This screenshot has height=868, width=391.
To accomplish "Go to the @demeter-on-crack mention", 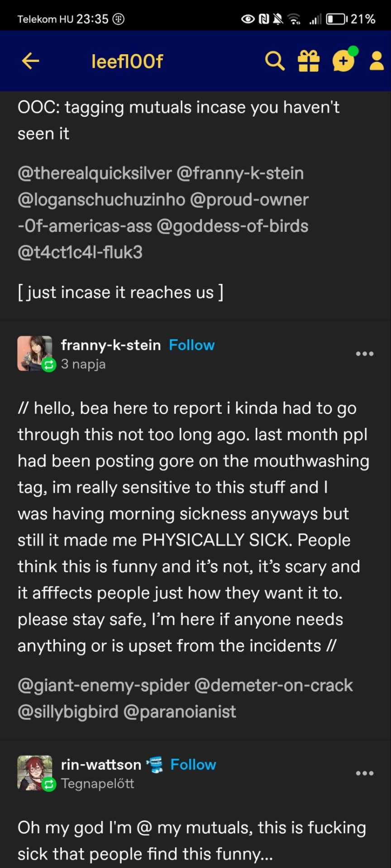I will (273, 685).
